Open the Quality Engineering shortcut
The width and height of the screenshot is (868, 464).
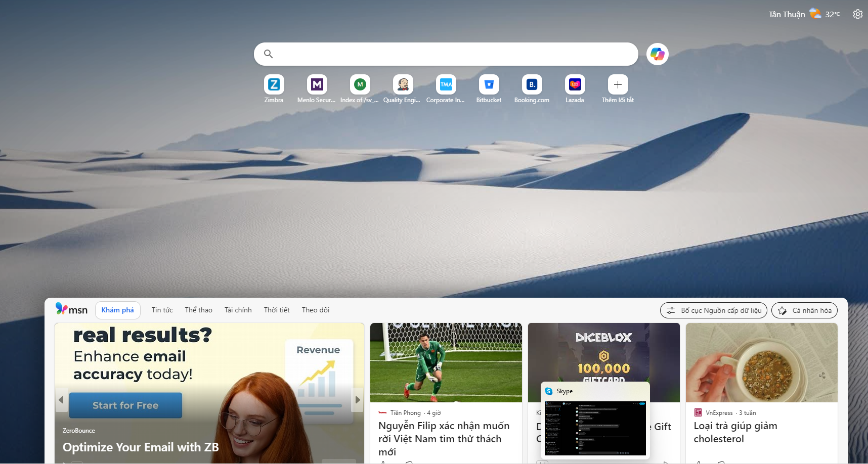point(403,85)
